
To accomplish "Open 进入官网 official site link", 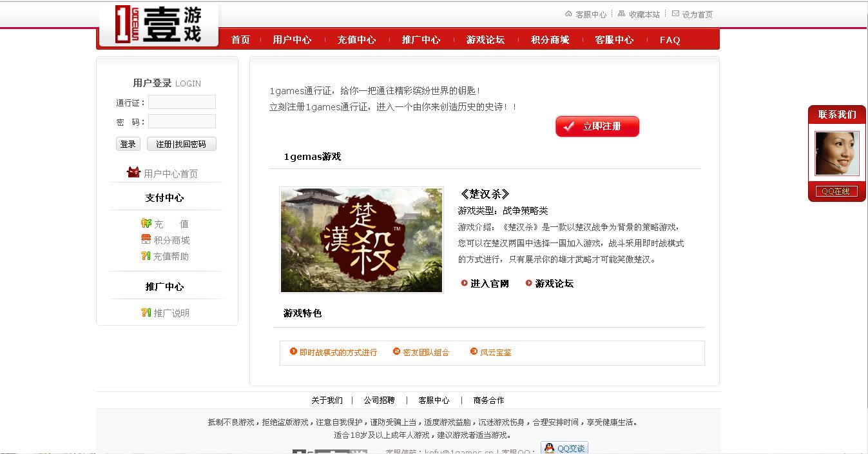I will 485,283.
